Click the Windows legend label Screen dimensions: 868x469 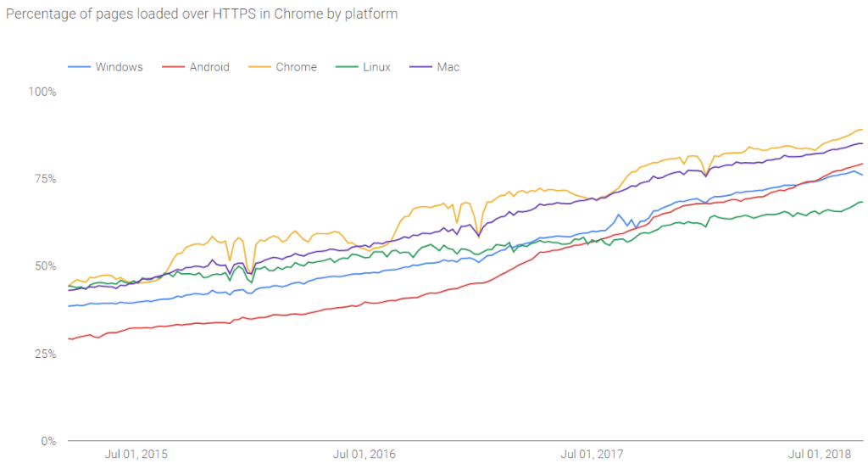119,67
